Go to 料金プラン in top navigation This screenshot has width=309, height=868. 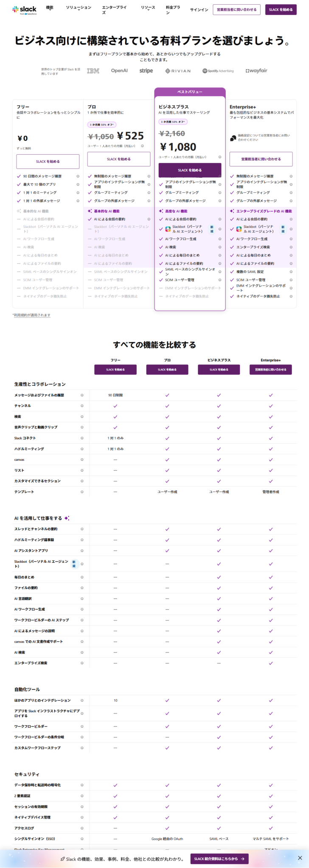[x=173, y=10]
